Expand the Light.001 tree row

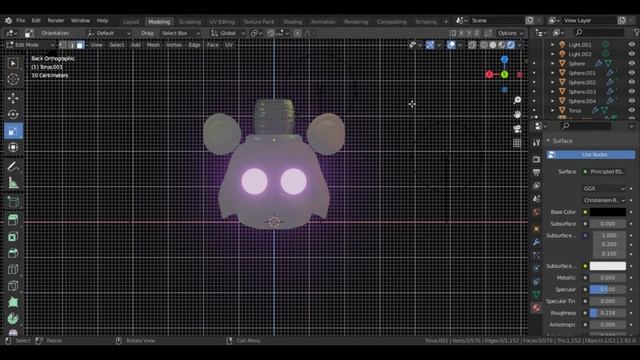pos(553,44)
